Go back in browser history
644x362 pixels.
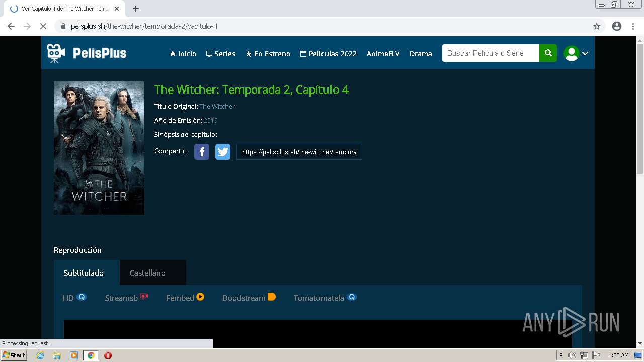pos(11,26)
